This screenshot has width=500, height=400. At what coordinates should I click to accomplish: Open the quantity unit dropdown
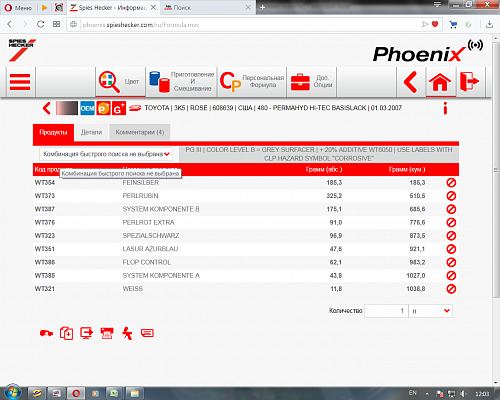click(x=431, y=311)
